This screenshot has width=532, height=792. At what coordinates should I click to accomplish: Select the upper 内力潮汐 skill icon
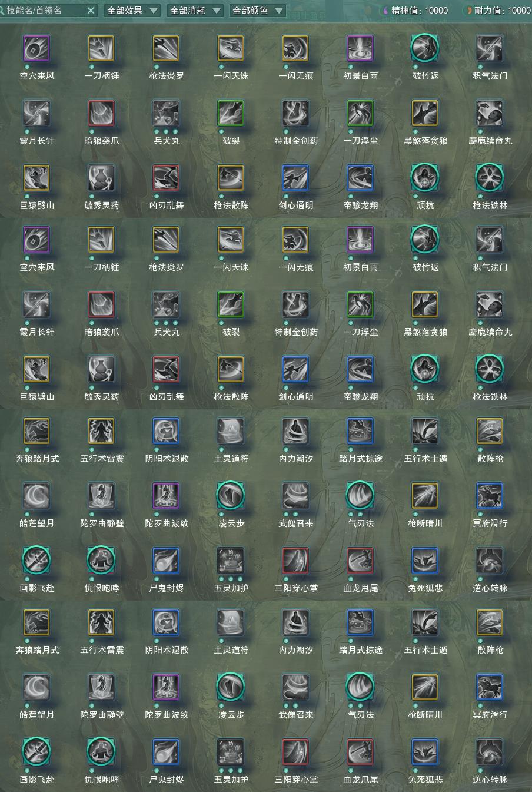coord(295,431)
